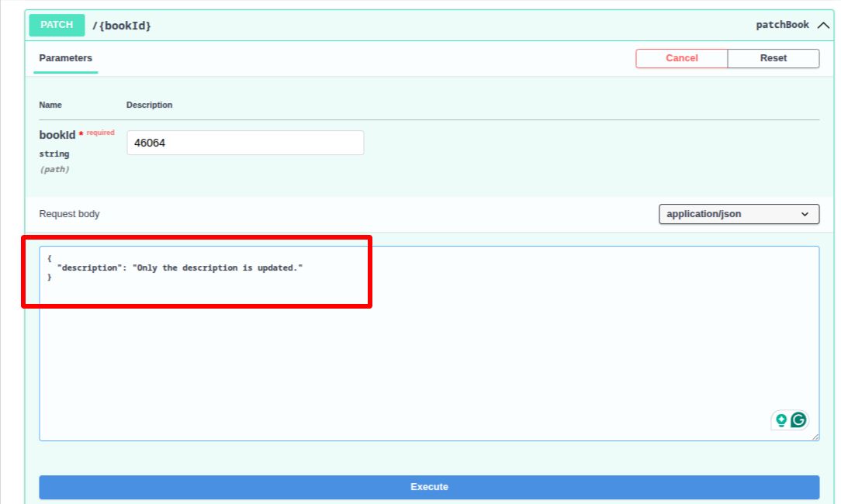This screenshot has width=841, height=504.
Task: Select the Parameters tab
Action: coord(65,58)
